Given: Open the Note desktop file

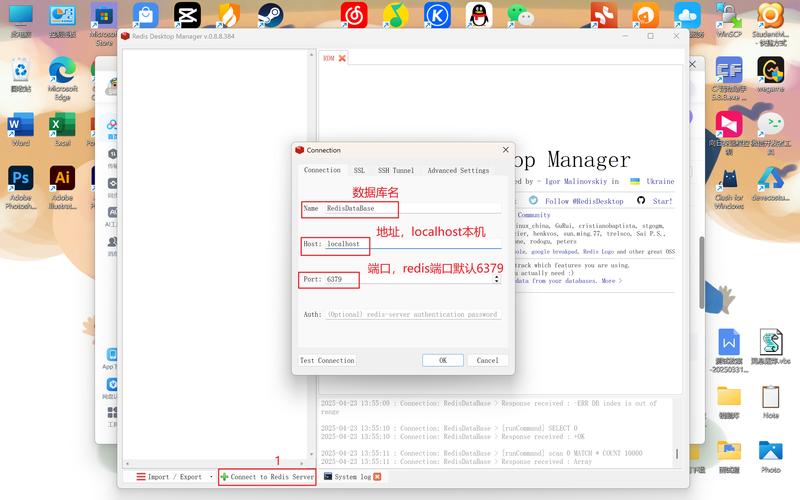Looking at the screenshot, I should 770,402.
